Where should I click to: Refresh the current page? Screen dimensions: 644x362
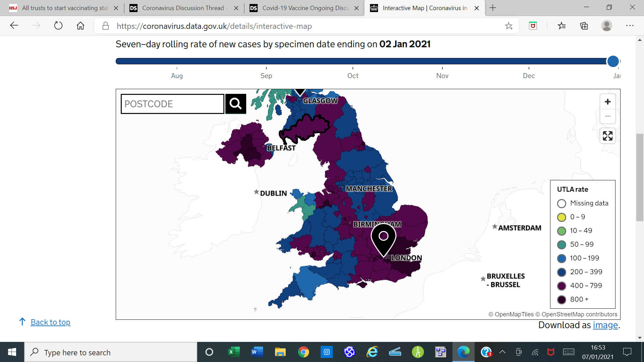point(58,26)
